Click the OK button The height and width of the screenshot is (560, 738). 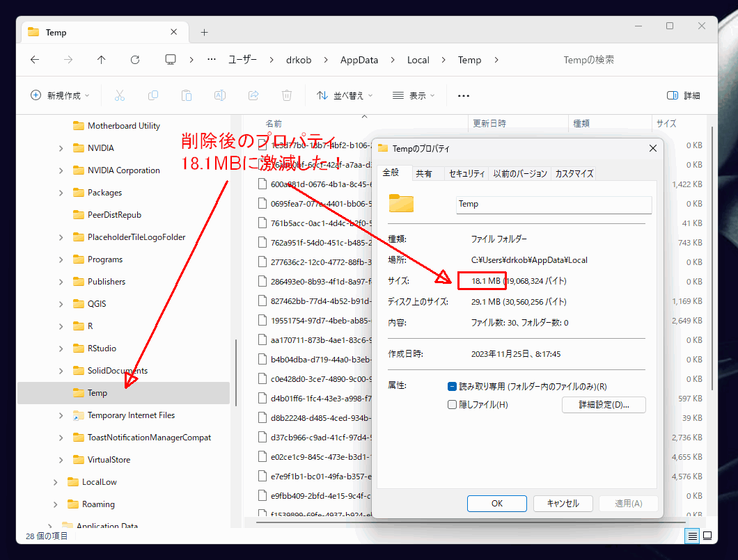pos(496,504)
